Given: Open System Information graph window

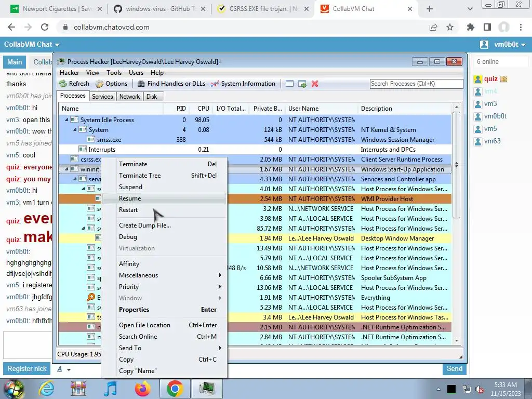Looking at the screenshot, I should [243, 84].
